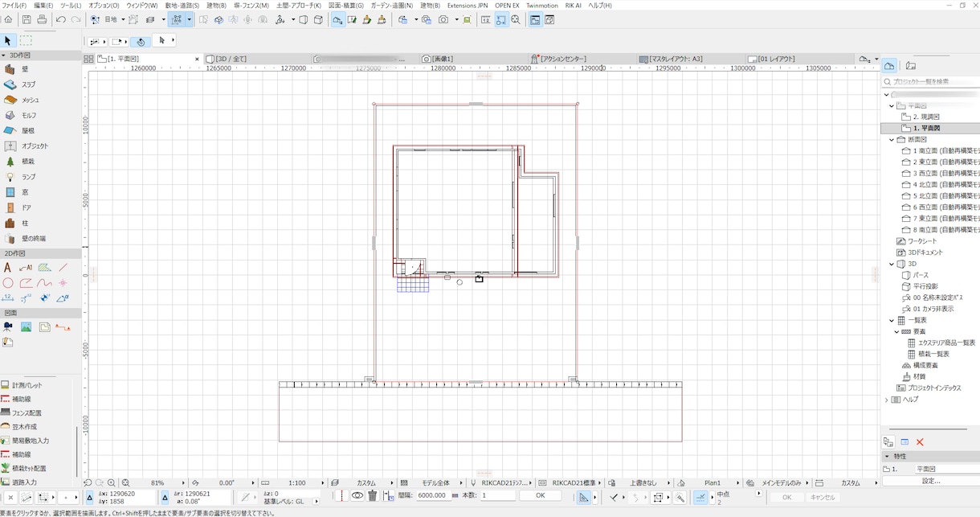This screenshot has height=517, width=980.
Task: Collapse the 一覧表 tree node
Action: (x=891, y=320)
